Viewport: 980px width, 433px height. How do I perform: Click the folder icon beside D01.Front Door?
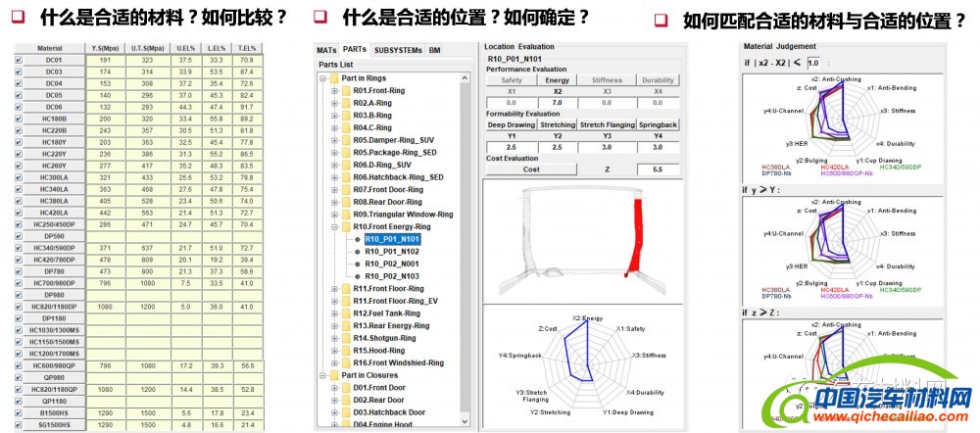tap(346, 387)
